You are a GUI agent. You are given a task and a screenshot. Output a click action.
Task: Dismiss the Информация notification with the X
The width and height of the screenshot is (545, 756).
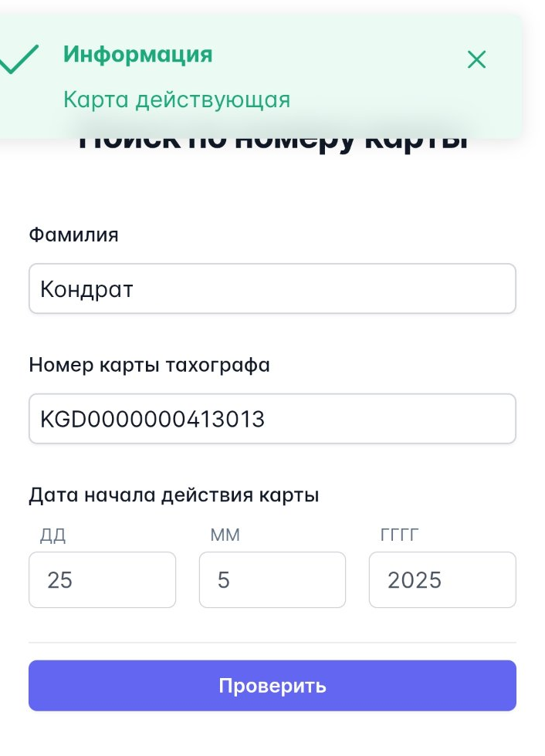tap(476, 59)
